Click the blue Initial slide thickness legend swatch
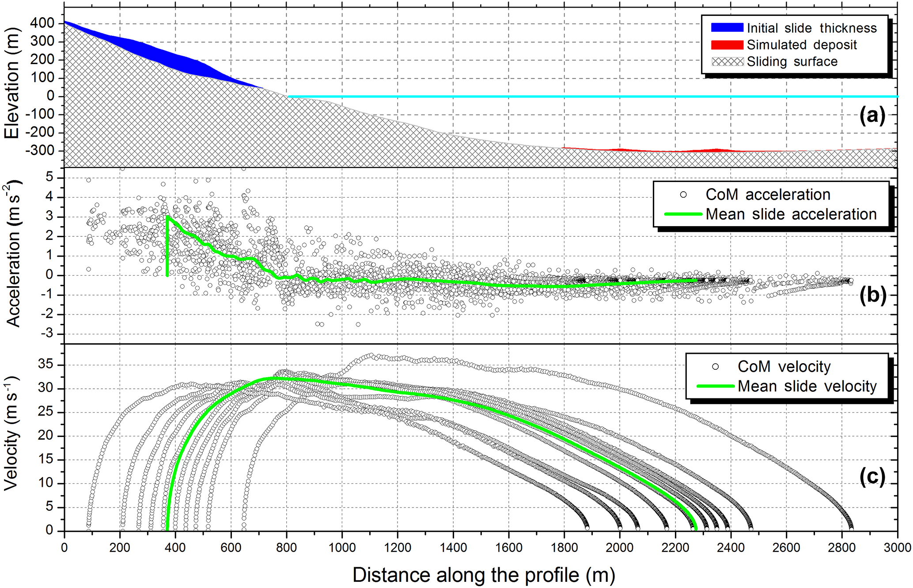913x588 pixels. (x=727, y=28)
